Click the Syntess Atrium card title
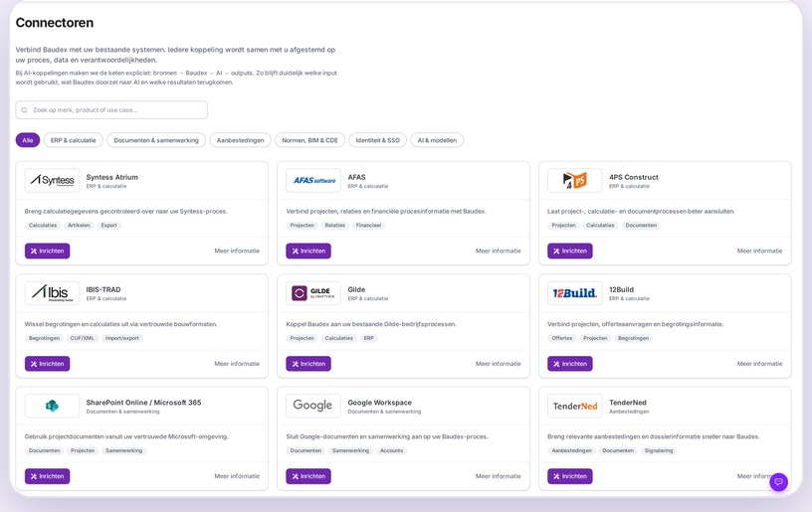This screenshot has height=512, width=812. 111,177
